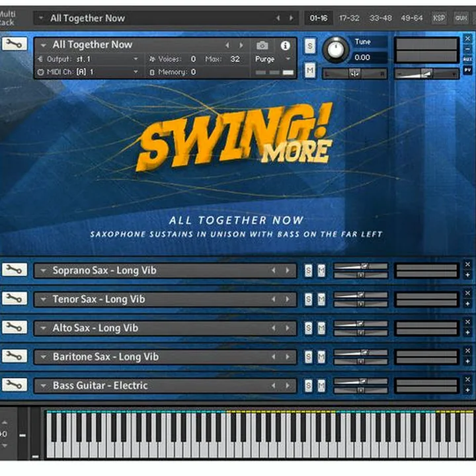This screenshot has height=476, width=476.
Task: Switch to channel page 49-64
Action: point(411,19)
